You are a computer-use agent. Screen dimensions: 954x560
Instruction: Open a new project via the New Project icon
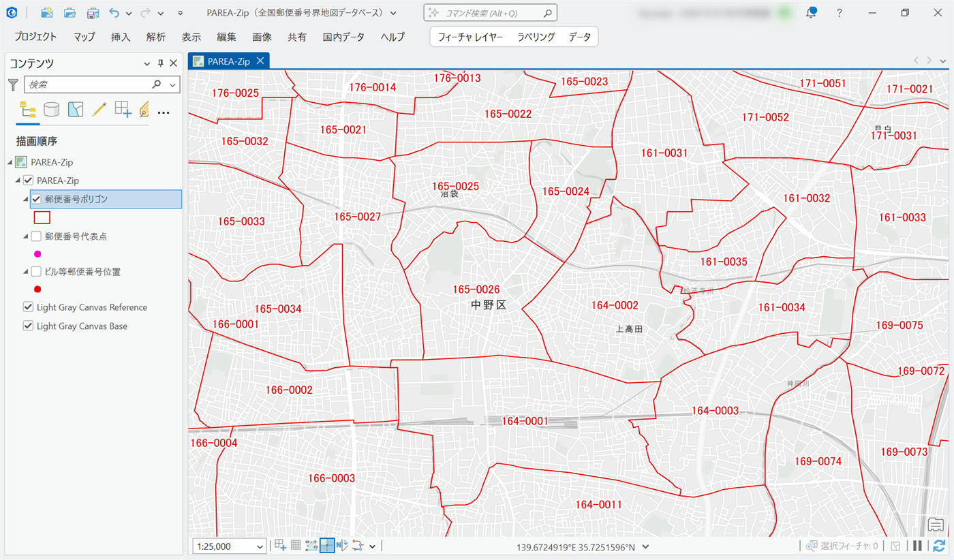click(x=46, y=12)
